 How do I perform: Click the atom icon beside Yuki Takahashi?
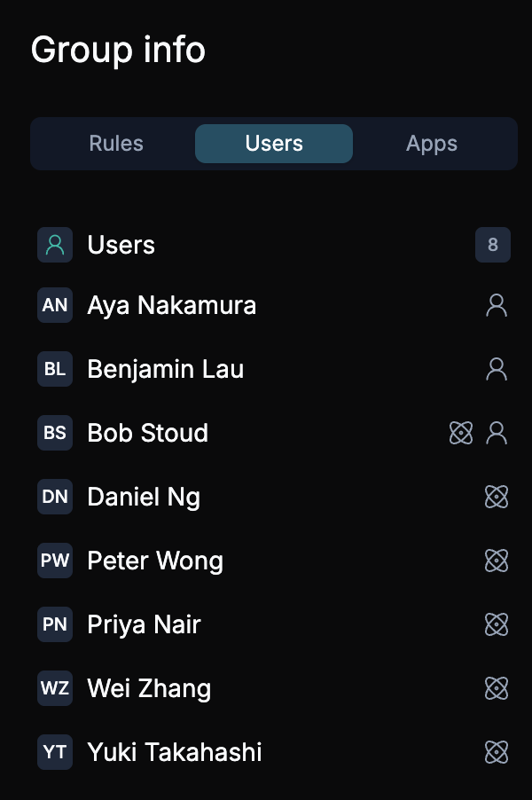(497, 752)
